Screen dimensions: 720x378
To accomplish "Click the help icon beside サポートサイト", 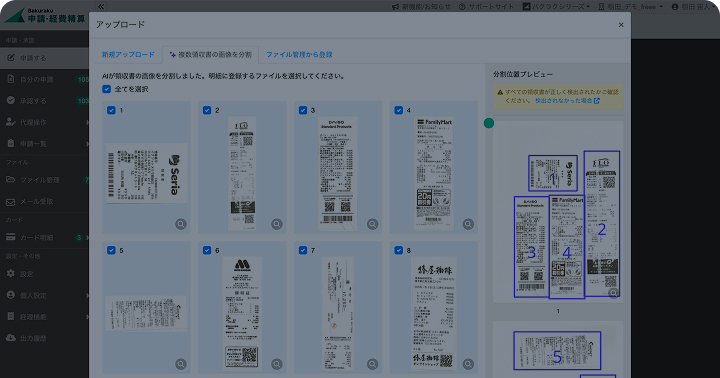I will (462, 6).
